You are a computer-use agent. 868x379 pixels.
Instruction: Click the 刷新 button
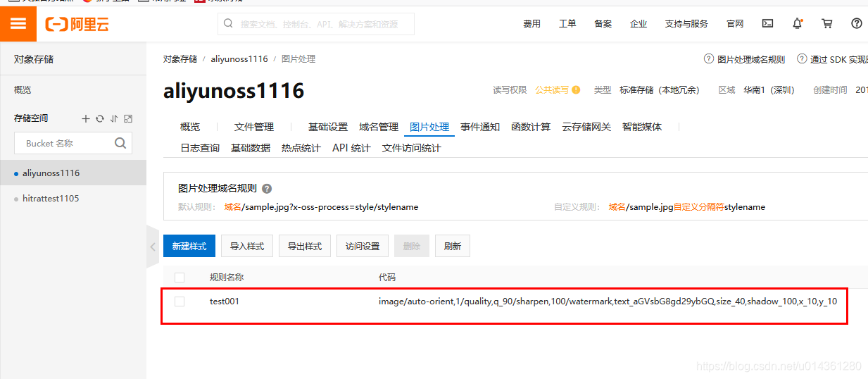(453, 246)
